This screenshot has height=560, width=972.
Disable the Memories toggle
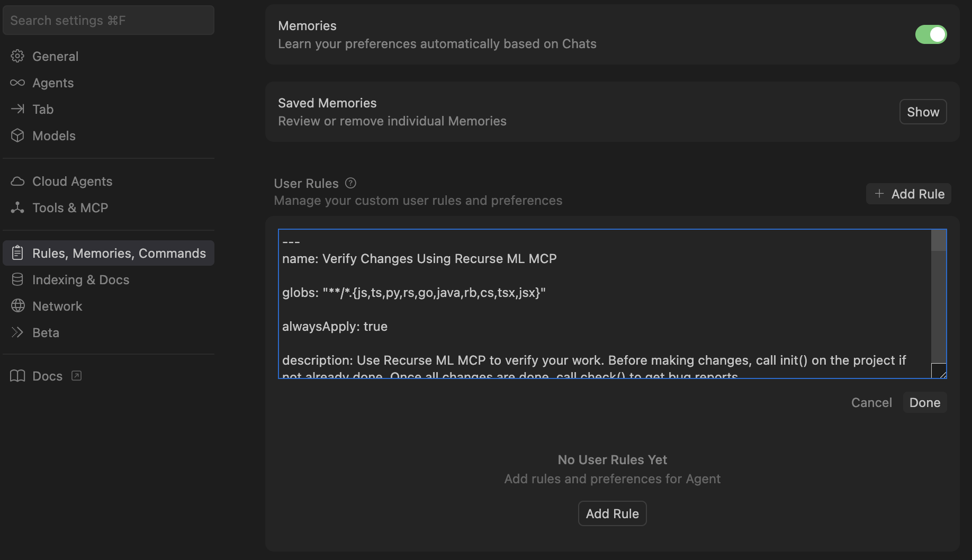pos(931,34)
